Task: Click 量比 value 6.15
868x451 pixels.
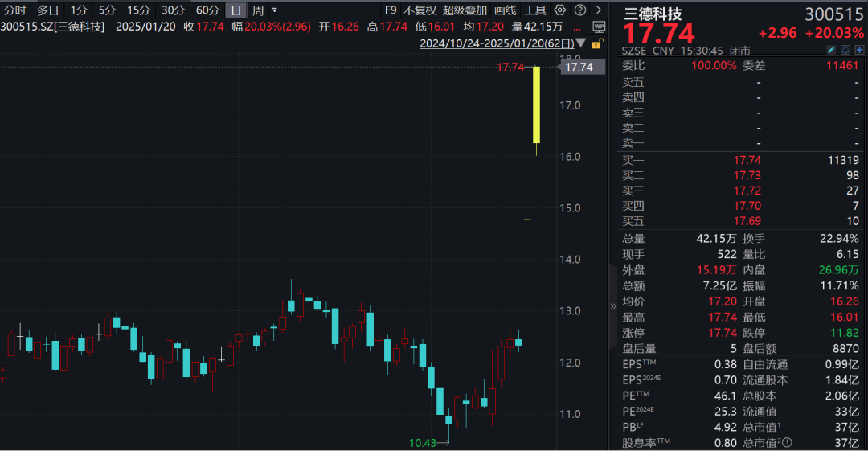Action: (x=848, y=254)
